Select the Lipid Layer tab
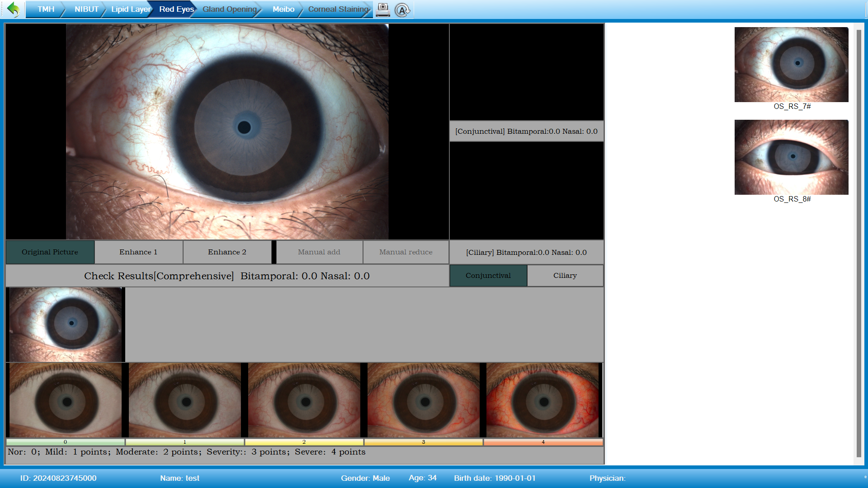This screenshot has width=868, height=488. pyautogui.click(x=130, y=9)
